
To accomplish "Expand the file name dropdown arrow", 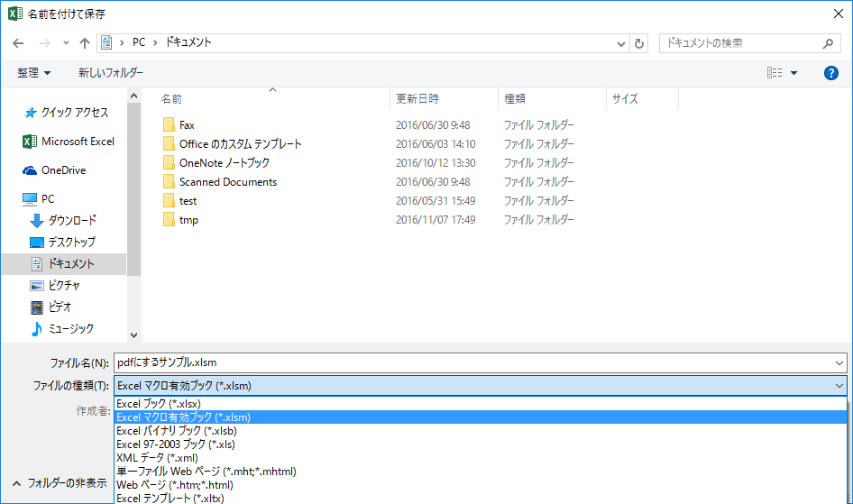I will (x=839, y=363).
